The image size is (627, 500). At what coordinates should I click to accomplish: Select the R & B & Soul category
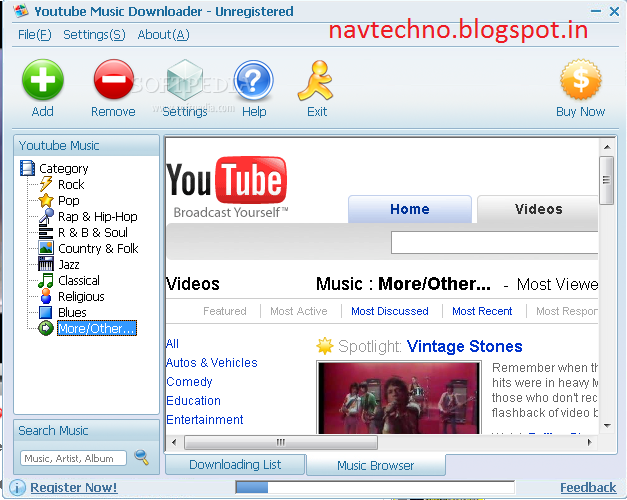click(x=93, y=232)
